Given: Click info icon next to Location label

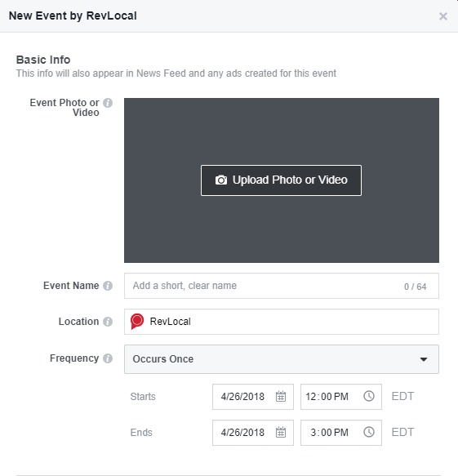Looking at the screenshot, I should pos(108,322).
